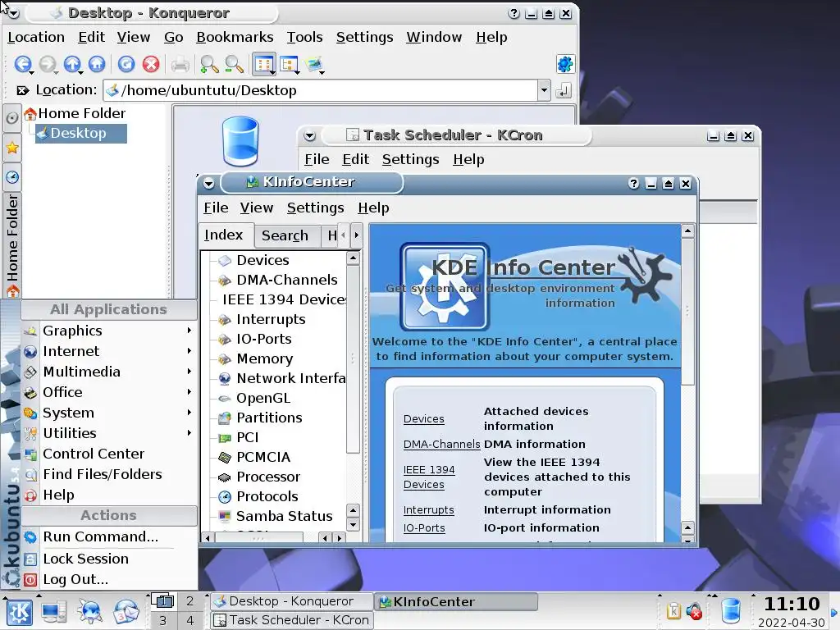
Task: Stop loading in Konqueror
Action: click(151, 64)
